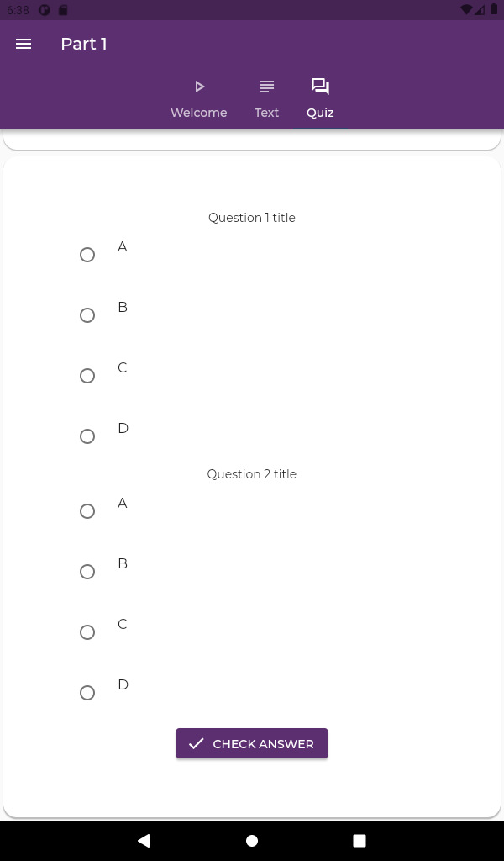Open Android recent apps square
This screenshot has height=861, width=504.
(x=360, y=840)
